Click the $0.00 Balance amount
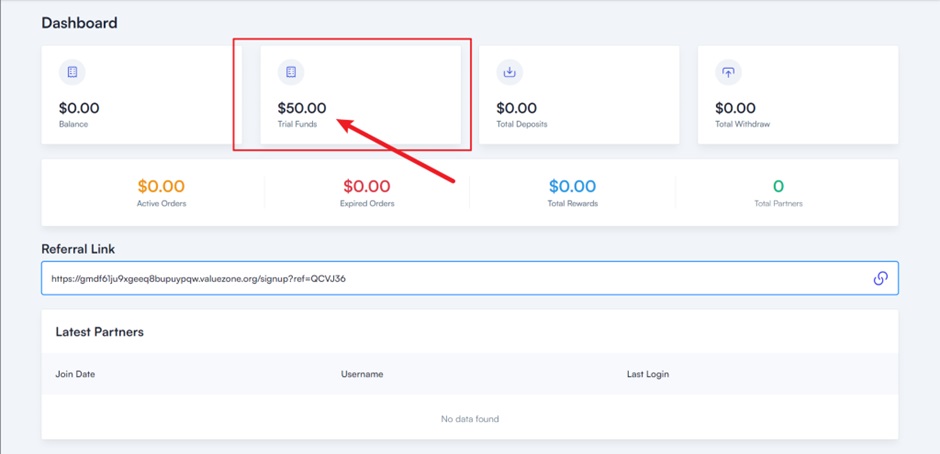 point(79,108)
